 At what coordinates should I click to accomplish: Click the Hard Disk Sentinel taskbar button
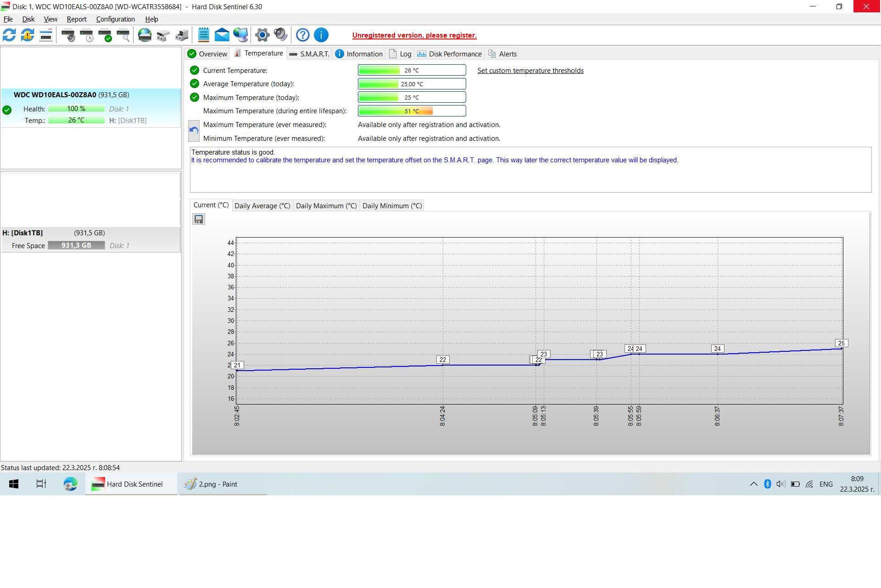pos(131,484)
